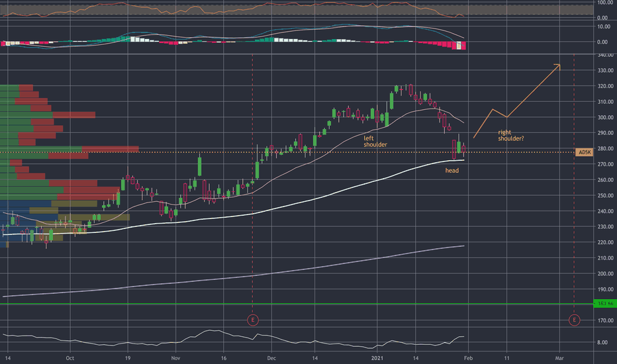Screen dimensions: 617x364
Task: Click the 2021 label on the time axis
Action: pyautogui.click(x=377, y=358)
